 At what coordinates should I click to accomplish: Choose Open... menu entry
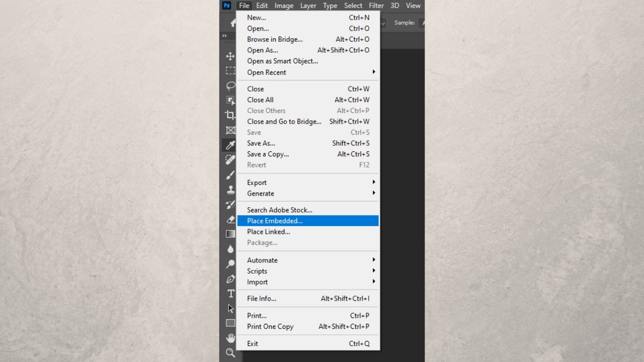coord(308,29)
